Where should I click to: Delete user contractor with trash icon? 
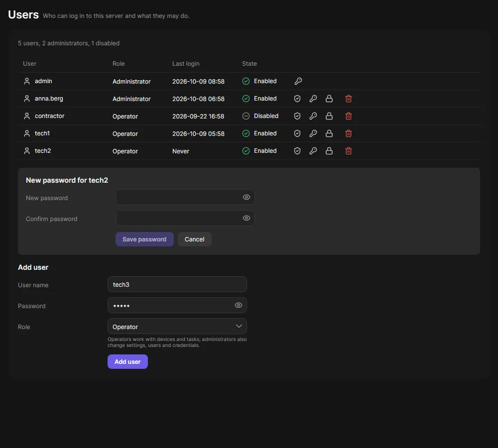point(349,116)
